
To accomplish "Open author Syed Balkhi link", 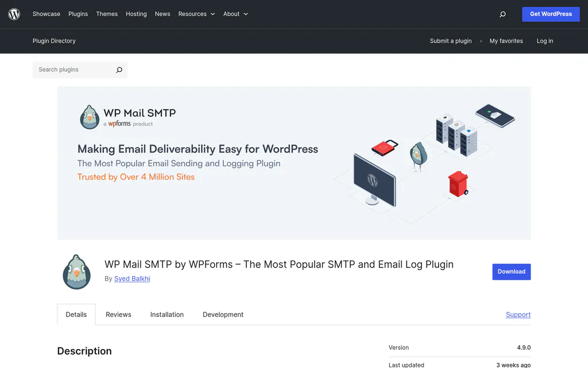I will coord(132,279).
